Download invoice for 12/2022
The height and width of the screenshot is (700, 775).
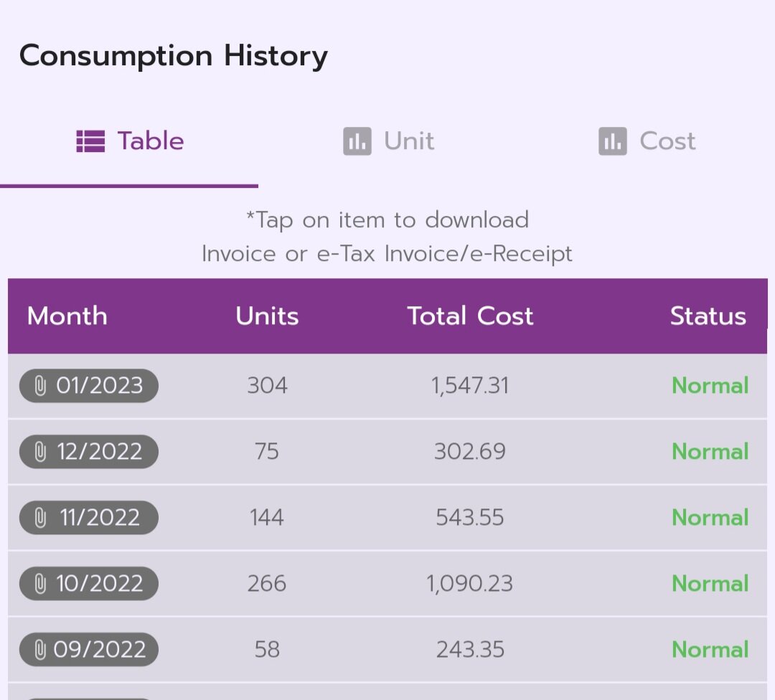(x=89, y=452)
